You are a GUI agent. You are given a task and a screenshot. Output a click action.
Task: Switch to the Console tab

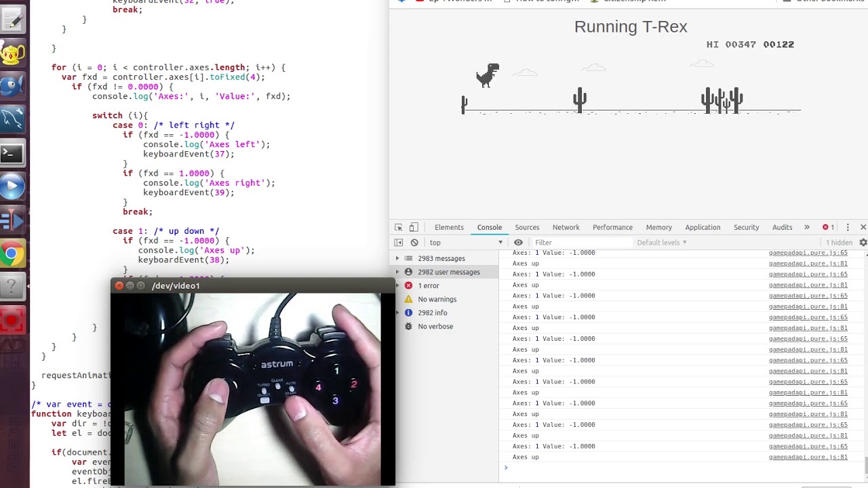(x=489, y=227)
